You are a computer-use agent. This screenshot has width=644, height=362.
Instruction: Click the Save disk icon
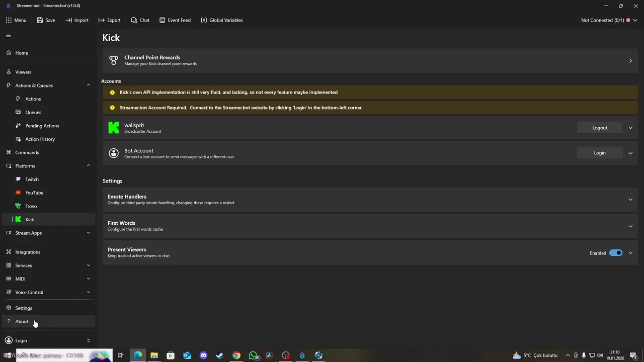tap(40, 20)
